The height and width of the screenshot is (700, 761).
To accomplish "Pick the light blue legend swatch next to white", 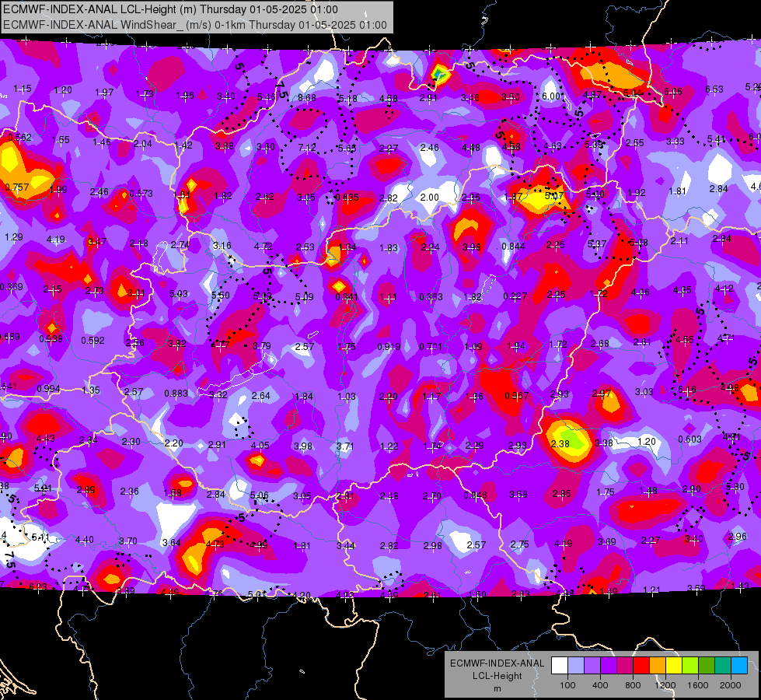I will coord(576,666).
